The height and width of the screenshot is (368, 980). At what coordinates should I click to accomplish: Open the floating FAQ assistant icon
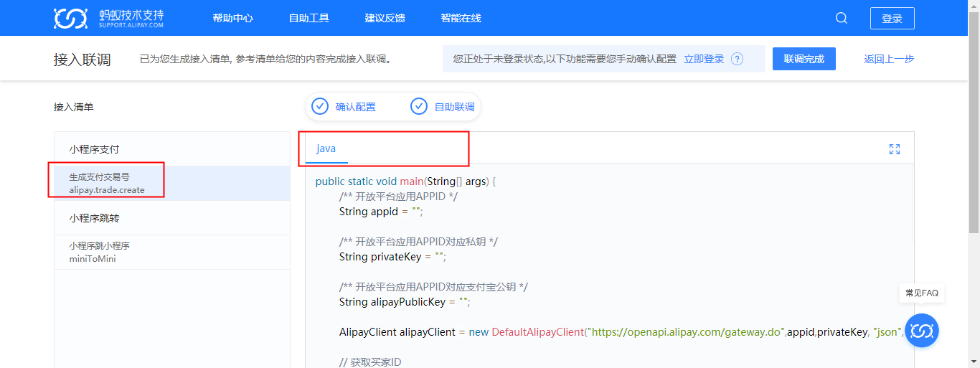pyautogui.click(x=921, y=331)
